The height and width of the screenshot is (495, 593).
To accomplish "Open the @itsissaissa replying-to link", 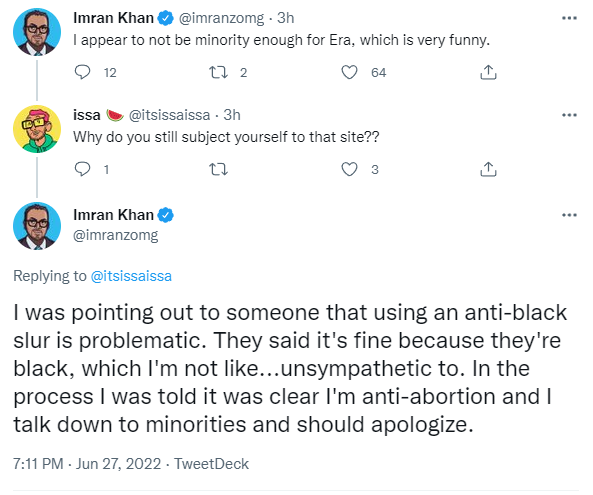I will point(131,276).
